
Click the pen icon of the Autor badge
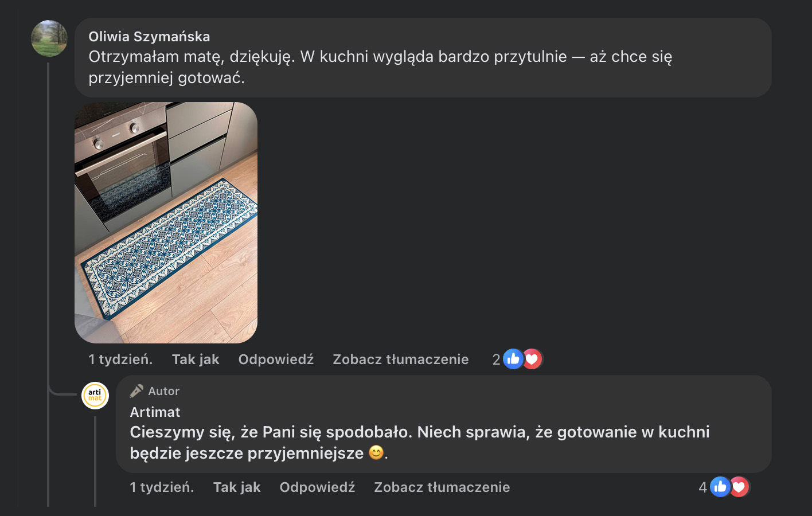point(136,391)
